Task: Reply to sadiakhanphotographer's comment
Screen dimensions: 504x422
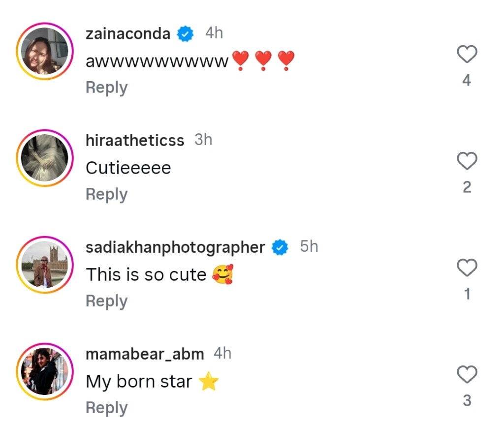Action: coord(106,301)
